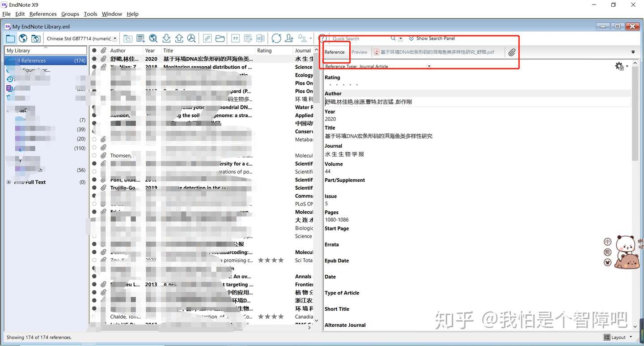This screenshot has height=346, width=644.
Task: Click the Open File folder icon
Action: [x=220, y=38]
